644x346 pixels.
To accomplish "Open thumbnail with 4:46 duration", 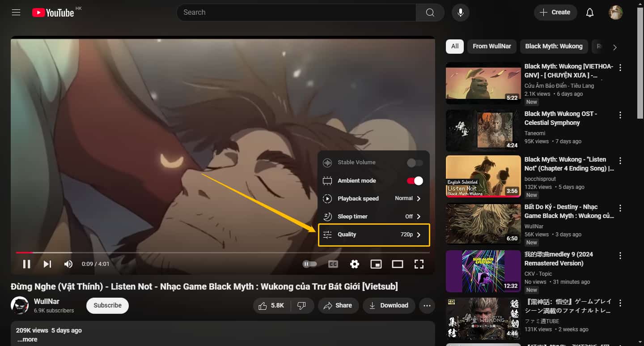I will (483, 319).
